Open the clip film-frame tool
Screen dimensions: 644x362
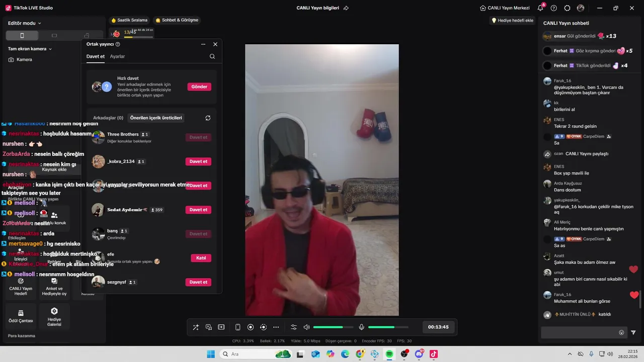pyautogui.click(x=221, y=327)
